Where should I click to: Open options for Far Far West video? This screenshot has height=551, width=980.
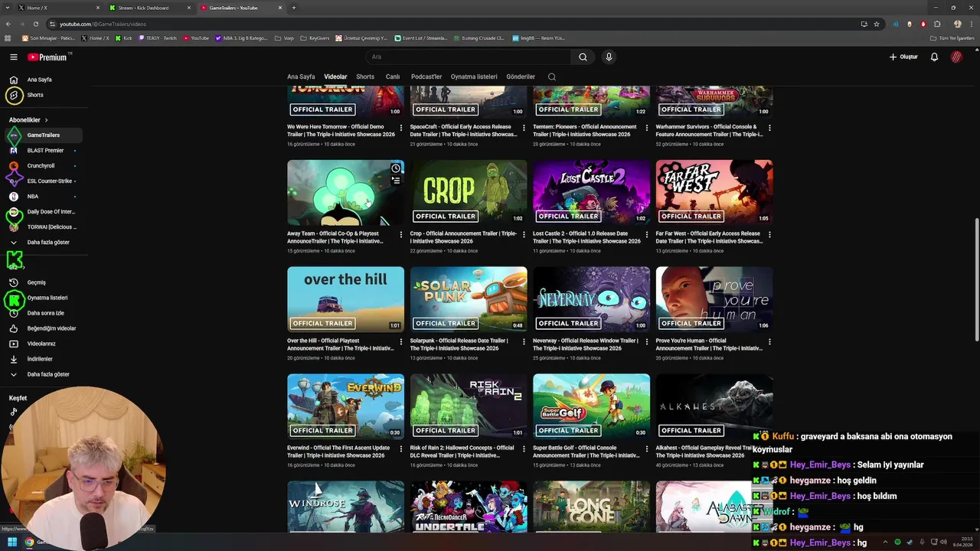pyautogui.click(x=769, y=236)
